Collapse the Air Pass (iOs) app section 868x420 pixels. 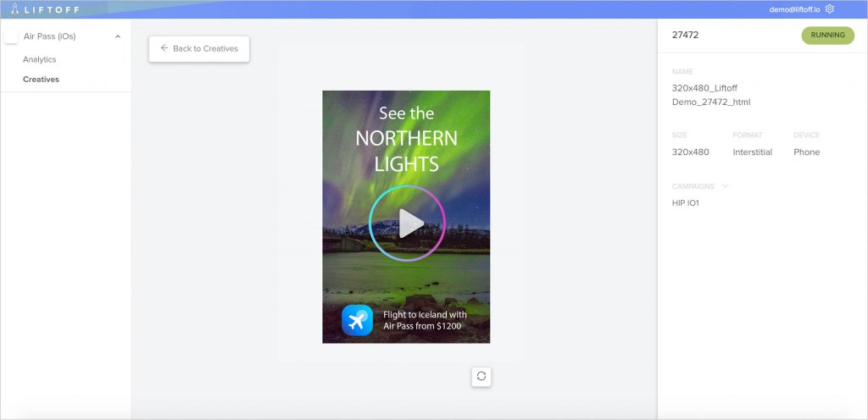point(117,36)
